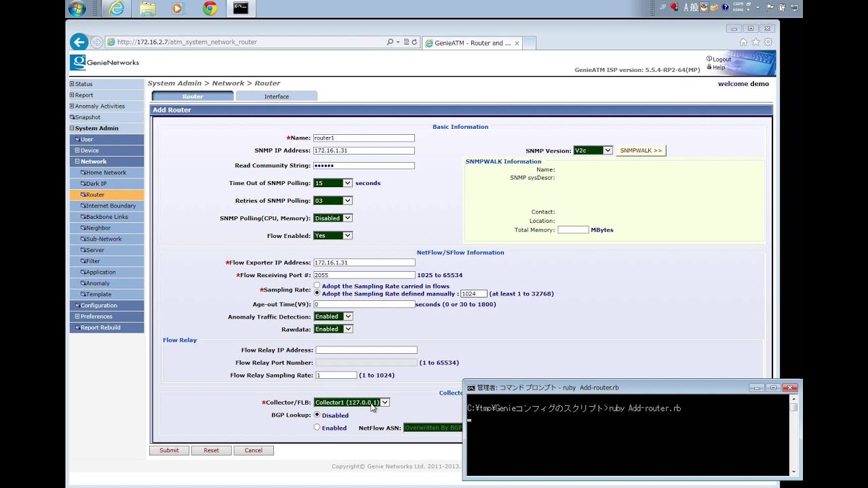Open Home Network in sidebar

pyautogui.click(x=106, y=173)
